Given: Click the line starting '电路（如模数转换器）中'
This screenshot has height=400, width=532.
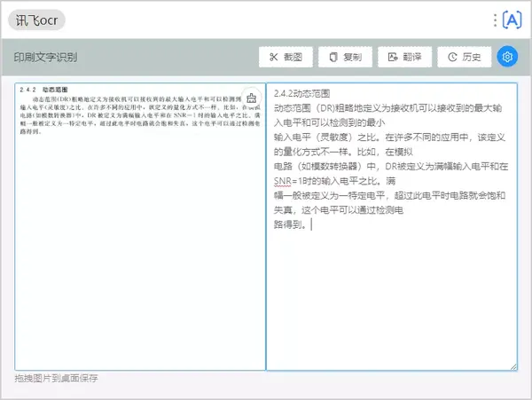Looking at the screenshot, I should coord(391,167).
